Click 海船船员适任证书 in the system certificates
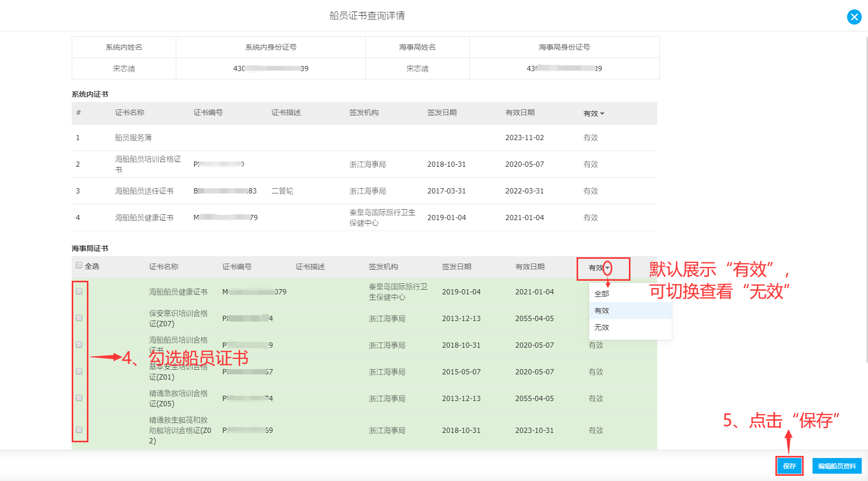Screen dimensions: 868x481 tap(144, 191)
